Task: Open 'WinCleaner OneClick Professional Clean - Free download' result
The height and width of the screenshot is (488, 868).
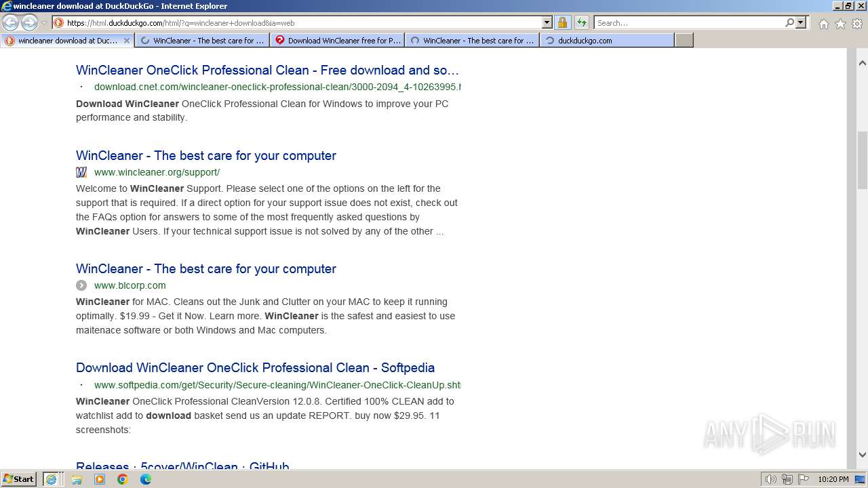Action: 268,70
